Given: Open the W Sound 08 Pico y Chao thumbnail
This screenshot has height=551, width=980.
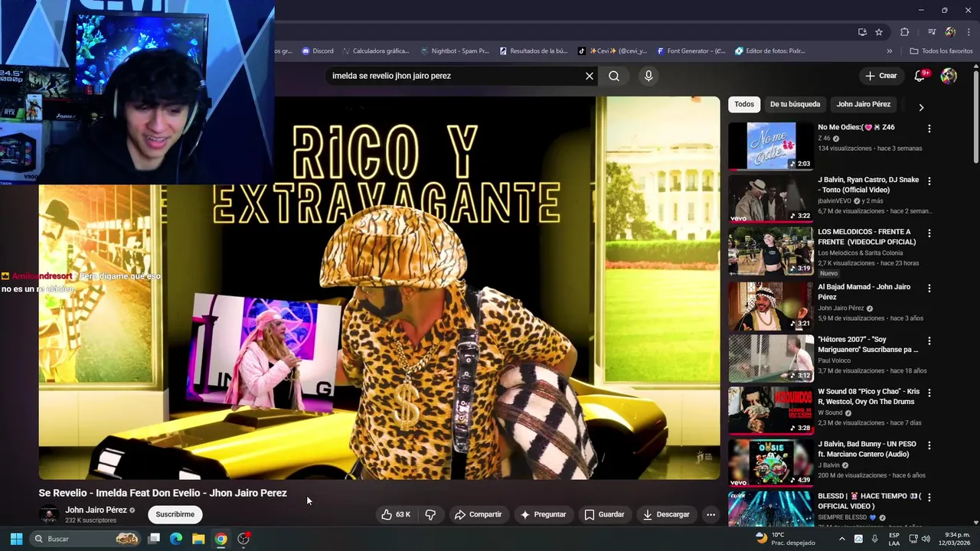Looking at the screenshot, I should coord(771,409).
